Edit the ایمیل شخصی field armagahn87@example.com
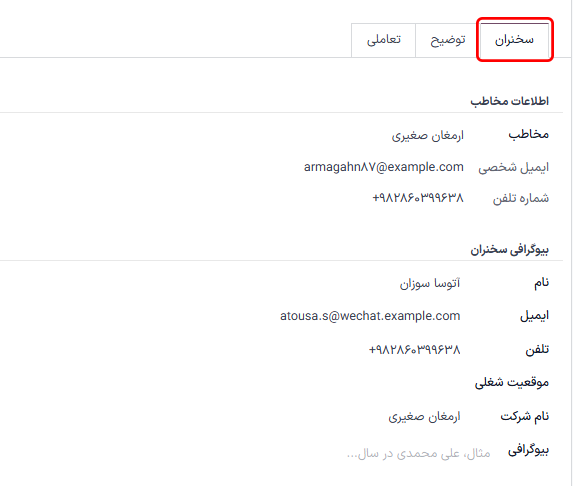The width and height of the screenshot is (573, 486). click(x=384, y=167)
